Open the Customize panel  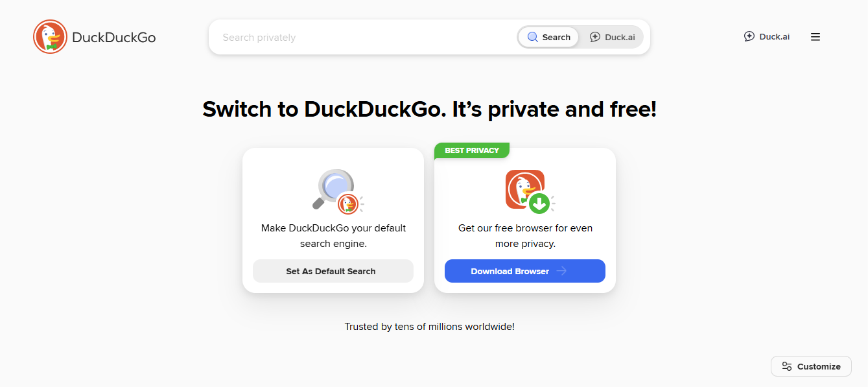pyautogui.click(x=811, y=366)
